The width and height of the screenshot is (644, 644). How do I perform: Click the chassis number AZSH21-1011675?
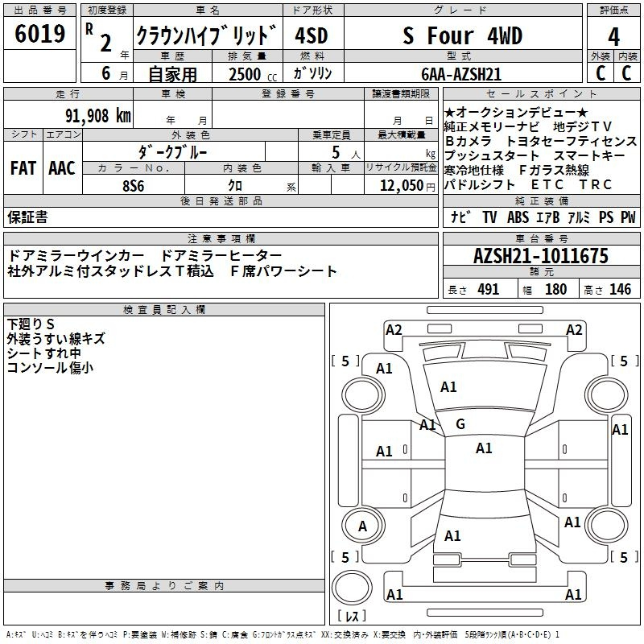[541, 257]
